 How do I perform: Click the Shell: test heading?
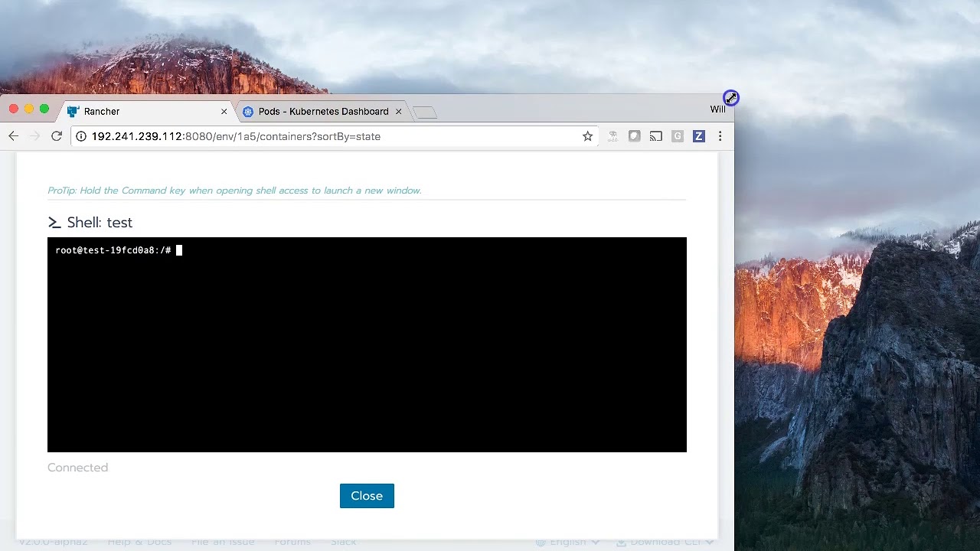point(100,223)
